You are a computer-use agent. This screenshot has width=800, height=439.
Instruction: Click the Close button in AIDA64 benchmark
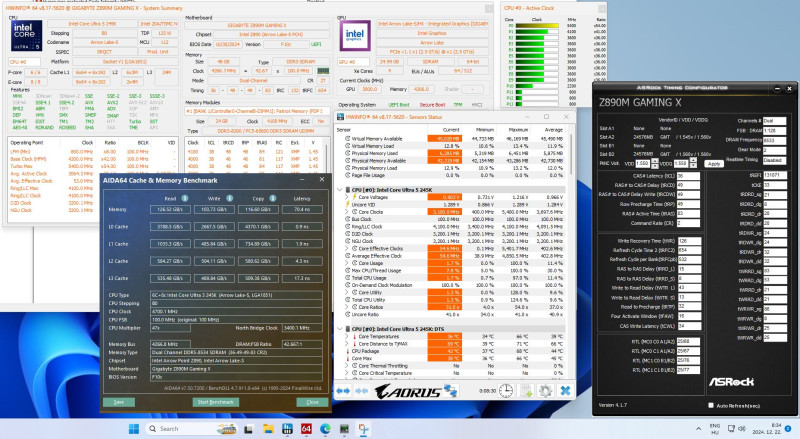(x=312, y=402)
